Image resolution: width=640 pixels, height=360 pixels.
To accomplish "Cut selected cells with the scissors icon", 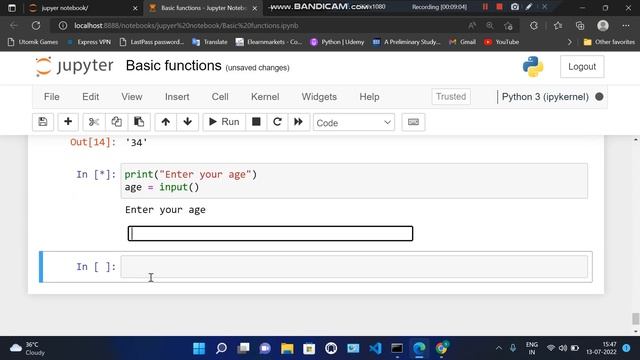I will (94, 122).
